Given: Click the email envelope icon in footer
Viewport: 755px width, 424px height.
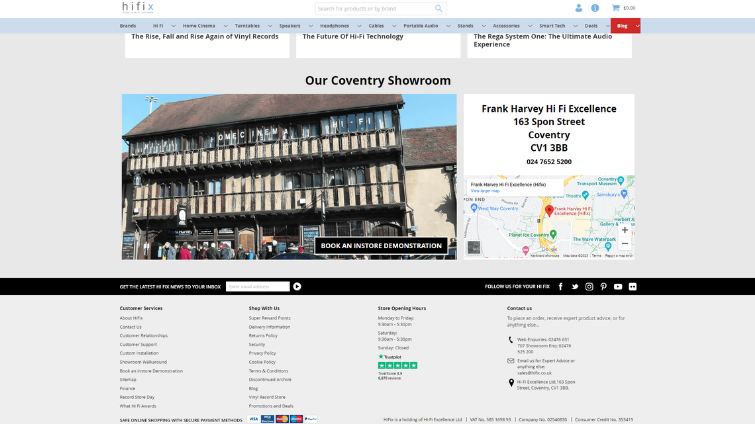Looking at the screenshot, I should 510,360.
